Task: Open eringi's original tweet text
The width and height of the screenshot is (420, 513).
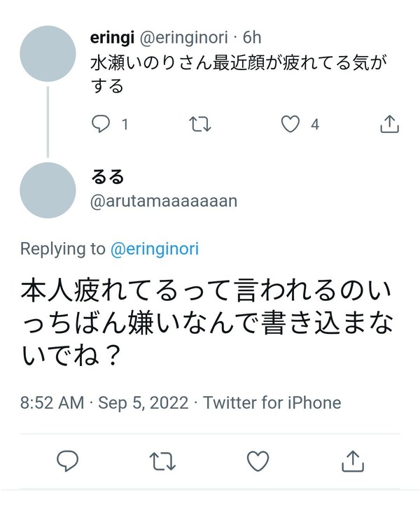Action: click(x=238, y=74)
